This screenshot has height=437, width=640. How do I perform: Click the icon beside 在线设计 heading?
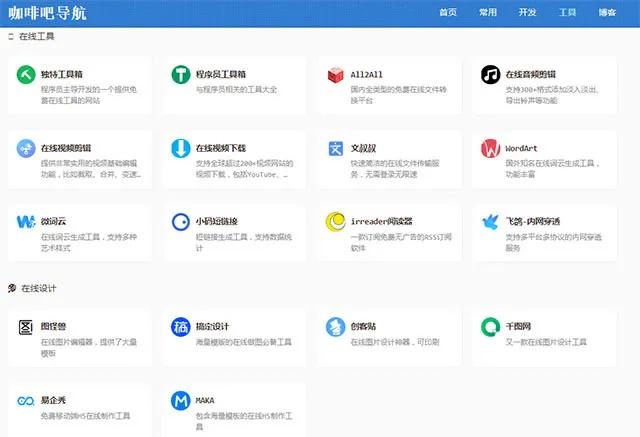click(x=12, y=288)
